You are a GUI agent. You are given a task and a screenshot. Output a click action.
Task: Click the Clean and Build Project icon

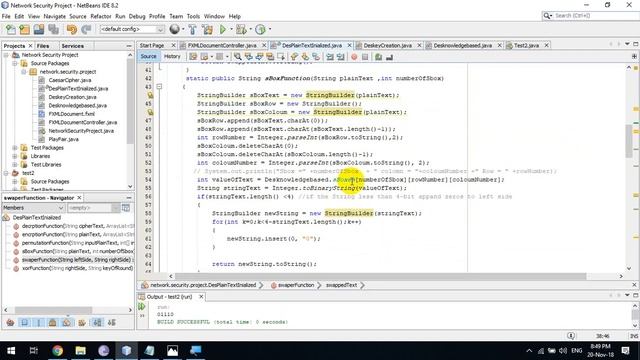[x=207, y=29]
